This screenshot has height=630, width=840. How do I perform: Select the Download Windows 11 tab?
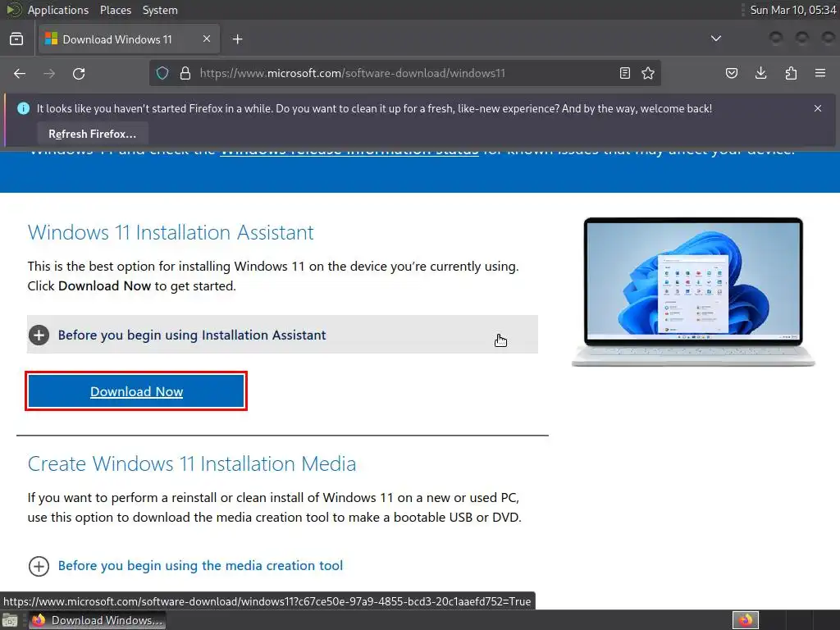pyautogui.click(x=129, y=39)
